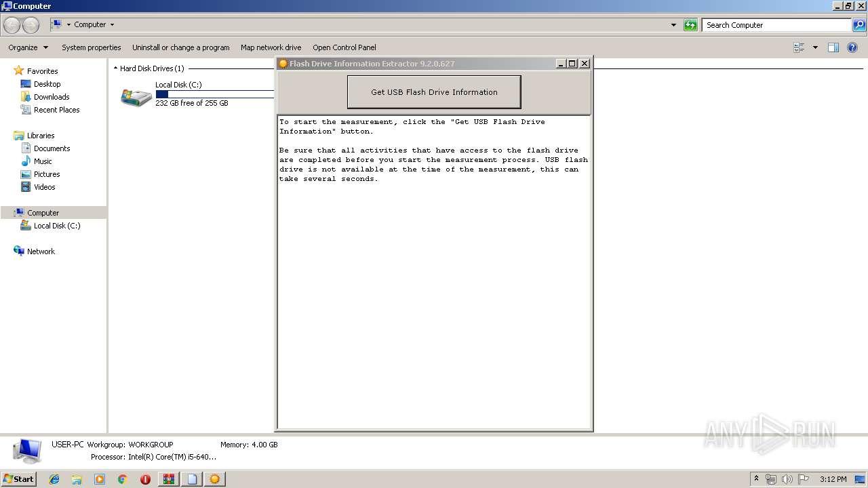The image size is (868, 488).
Task: Minimize the Computer Explorer window
Action: pyautogui.click(x=837, y=5)
